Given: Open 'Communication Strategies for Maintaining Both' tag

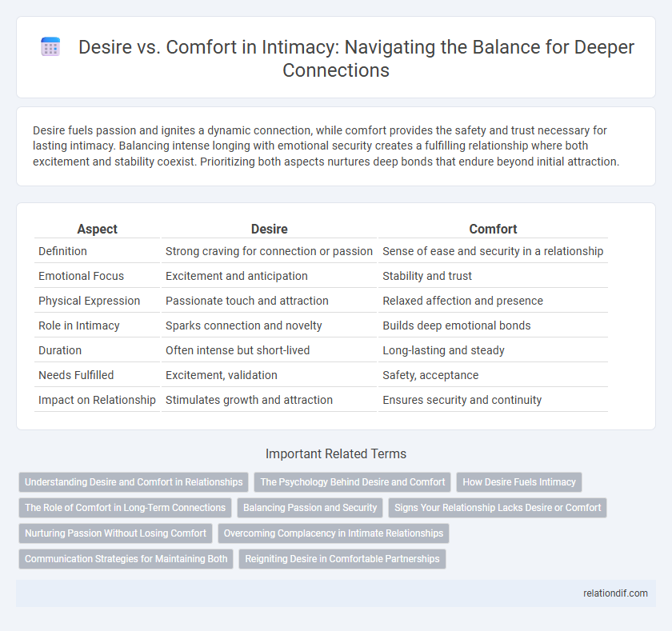Looking at the screenshot, I should (126, 559).
